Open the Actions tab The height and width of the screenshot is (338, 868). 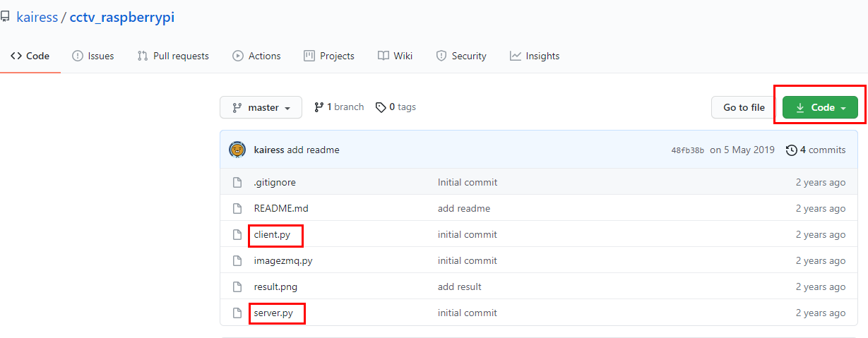pos(256,56)
